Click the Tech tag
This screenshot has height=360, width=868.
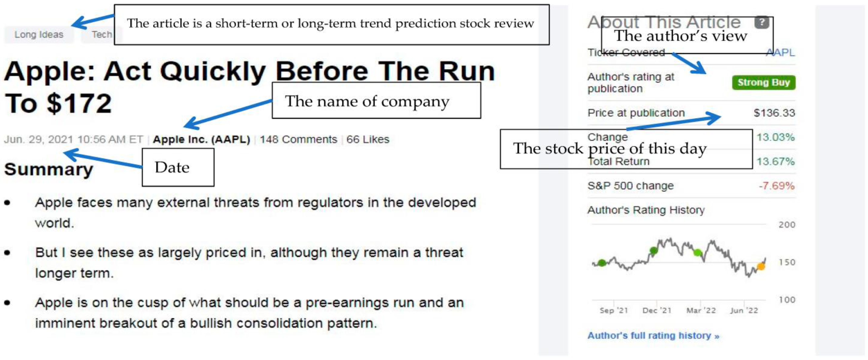point(101,34)
